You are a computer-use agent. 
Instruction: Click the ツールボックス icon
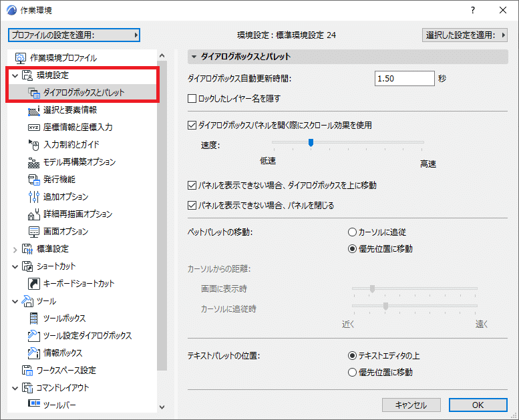tap(34, 319)
